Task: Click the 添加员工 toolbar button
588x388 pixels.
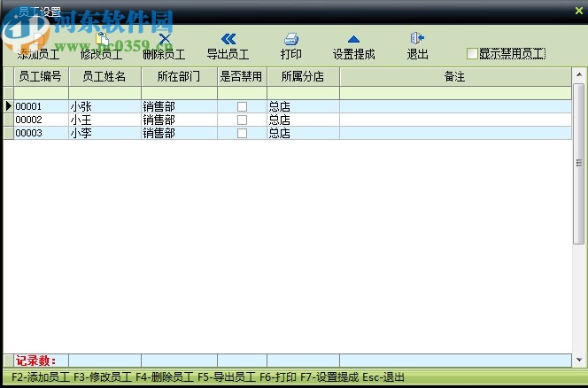Action: pyautogui.click(x=38, y=47)
